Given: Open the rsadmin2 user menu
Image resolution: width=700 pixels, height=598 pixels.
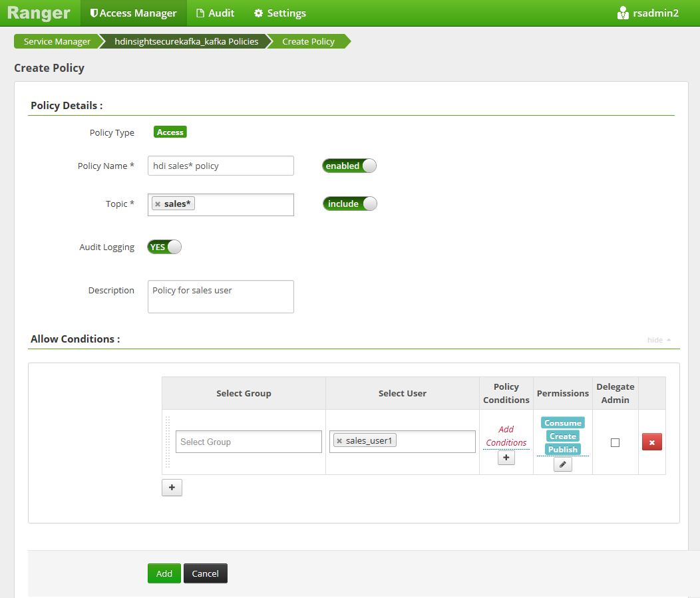Looking at the screenshot, I should [648, 13].
